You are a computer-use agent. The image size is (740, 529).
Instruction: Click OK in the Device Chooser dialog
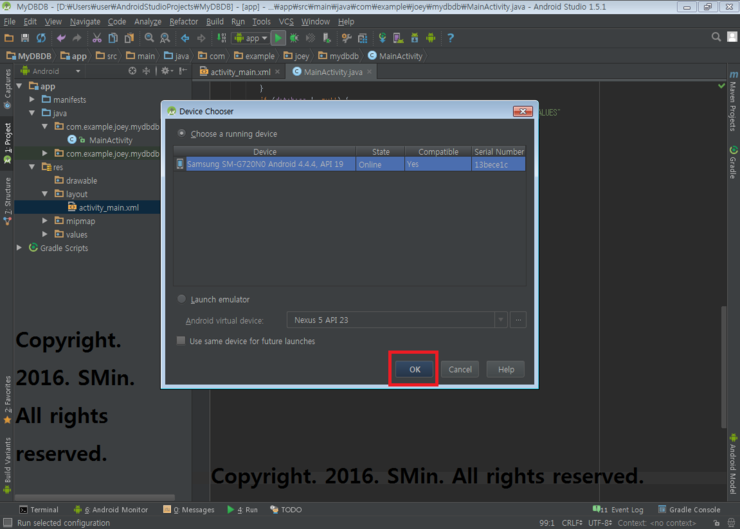point(414,369)
